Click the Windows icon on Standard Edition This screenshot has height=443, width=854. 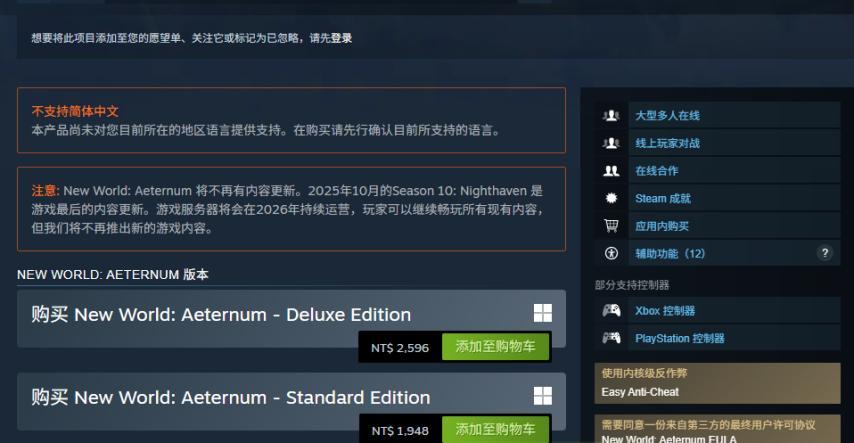(x=542, y=396)
